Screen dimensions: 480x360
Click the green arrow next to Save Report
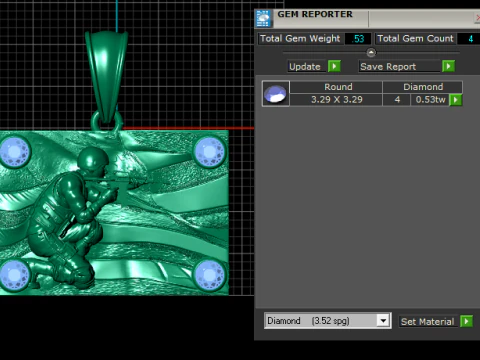pos(448,66)
